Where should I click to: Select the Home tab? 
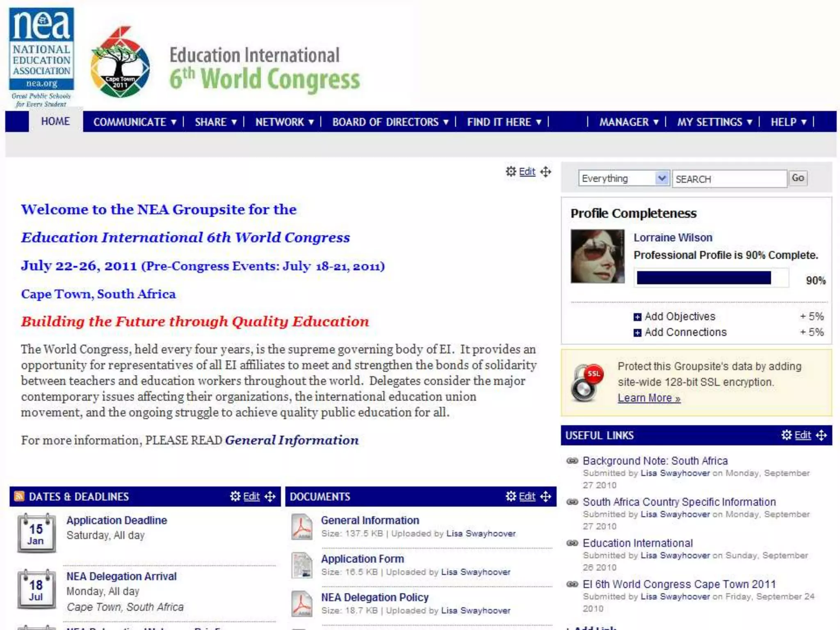tap(55, 121)
